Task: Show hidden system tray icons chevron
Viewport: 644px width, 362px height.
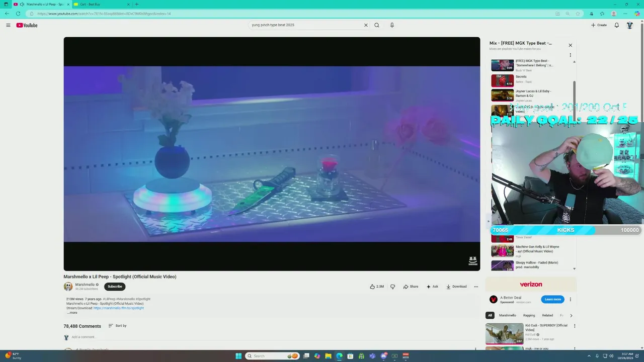Action: pos(589,356)
